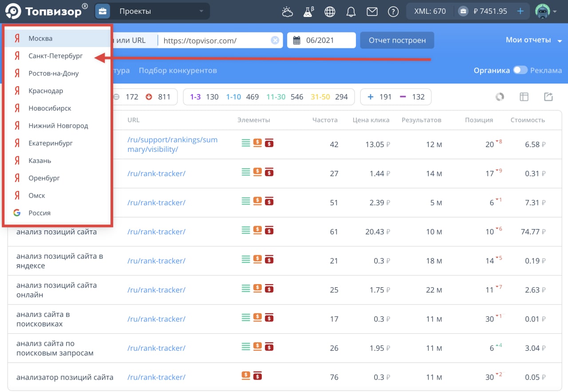Open the donut chart icon above the table

500,97
